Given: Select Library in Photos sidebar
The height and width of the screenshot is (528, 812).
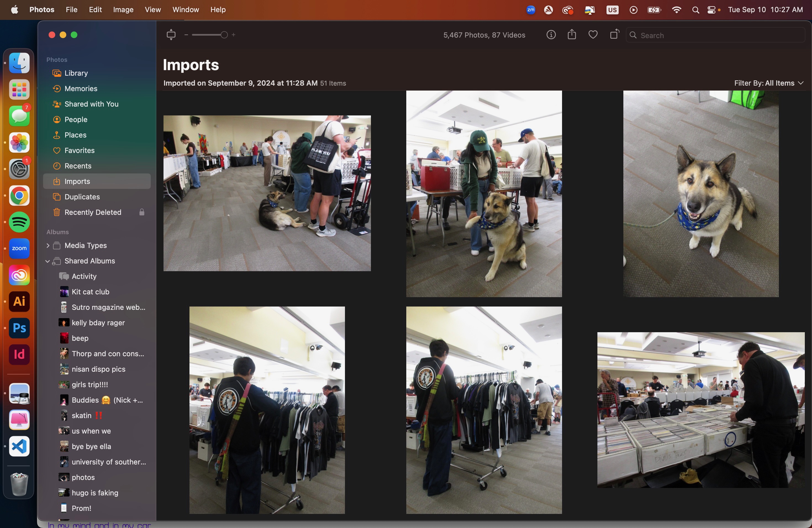Looking at the screenshot, I should click(x=76, y=72).
